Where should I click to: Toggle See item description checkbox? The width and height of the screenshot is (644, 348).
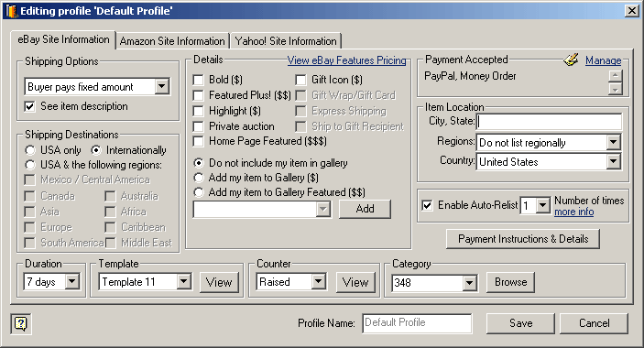30,107
